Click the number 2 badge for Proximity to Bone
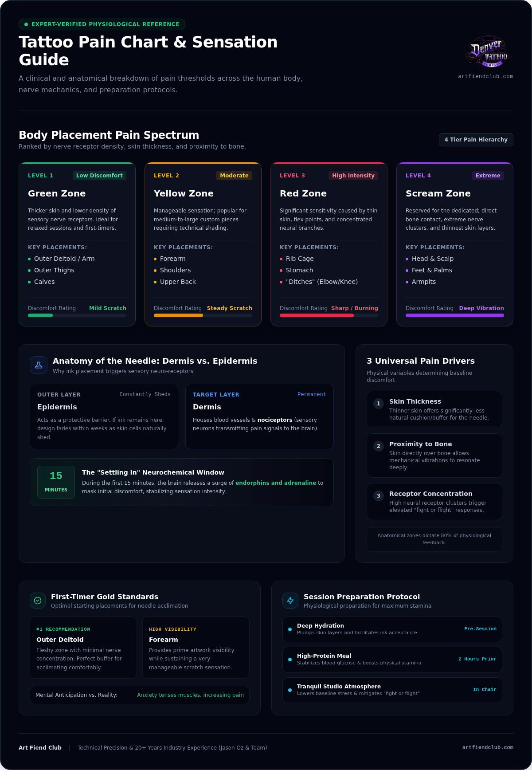Viewport: 532px width, 770px height. click(x=378, y=446)
